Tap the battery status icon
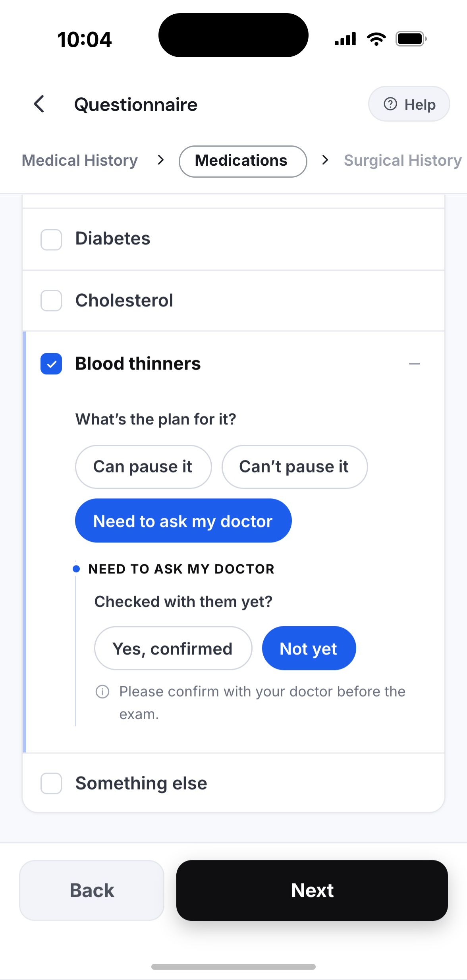 [411, 39]
